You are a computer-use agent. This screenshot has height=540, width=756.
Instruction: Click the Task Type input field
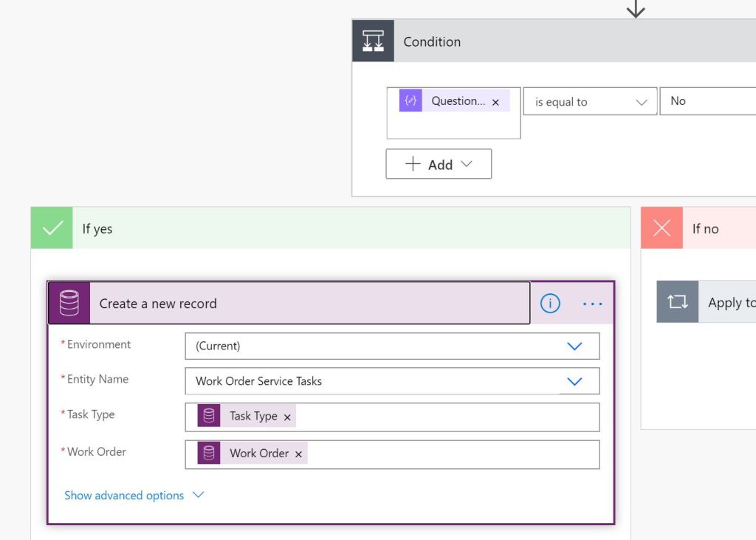coord(443,417)
